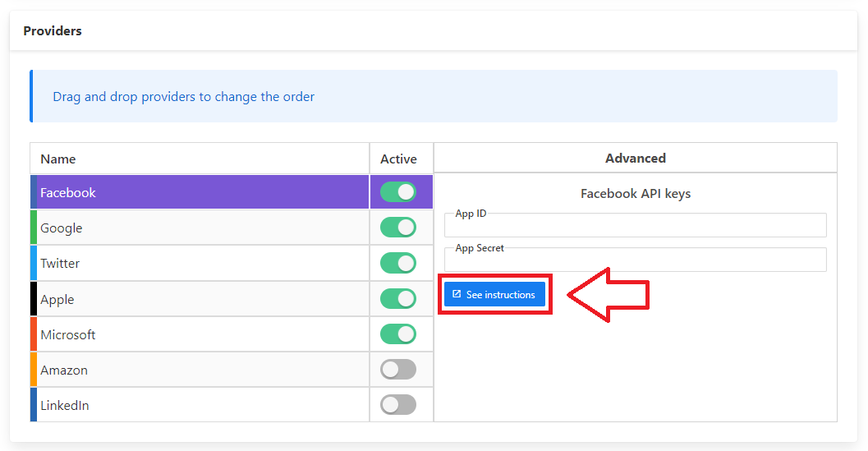This screenshot has height=451, width=868.
Task: Focus the App Secret input field
Action: coord(635,260)
